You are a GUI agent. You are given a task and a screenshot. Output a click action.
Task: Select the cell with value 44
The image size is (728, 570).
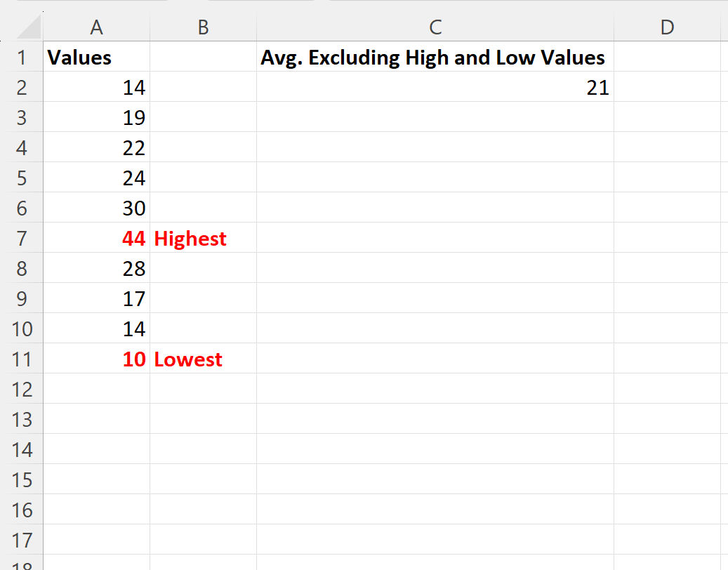point(96,238)
